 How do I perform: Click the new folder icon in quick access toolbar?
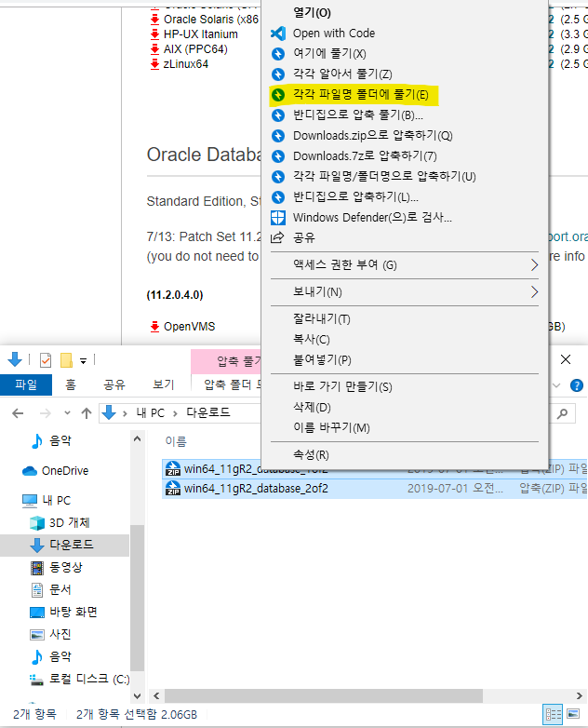(66, 360)
